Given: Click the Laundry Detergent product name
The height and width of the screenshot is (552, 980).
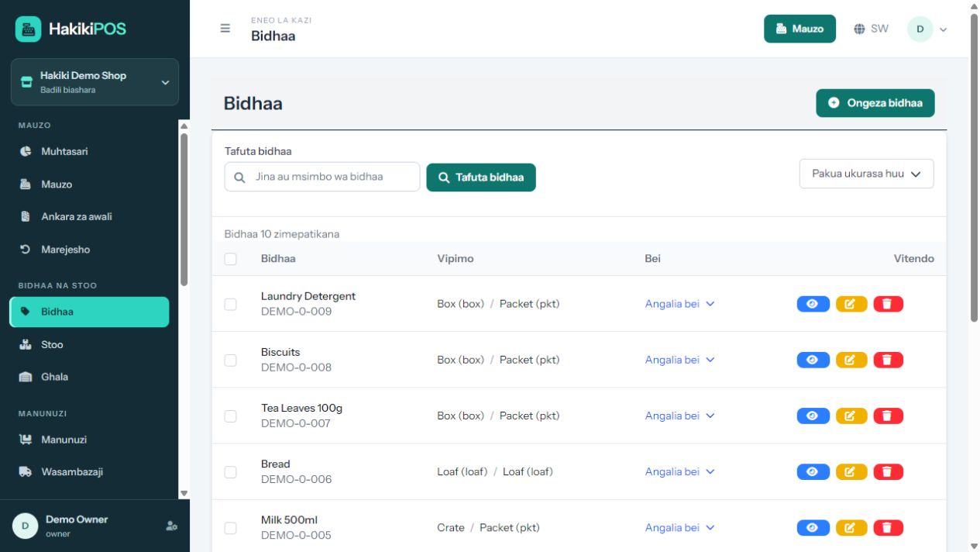Looking at the screenshot, I should click(x=308, y=296).
